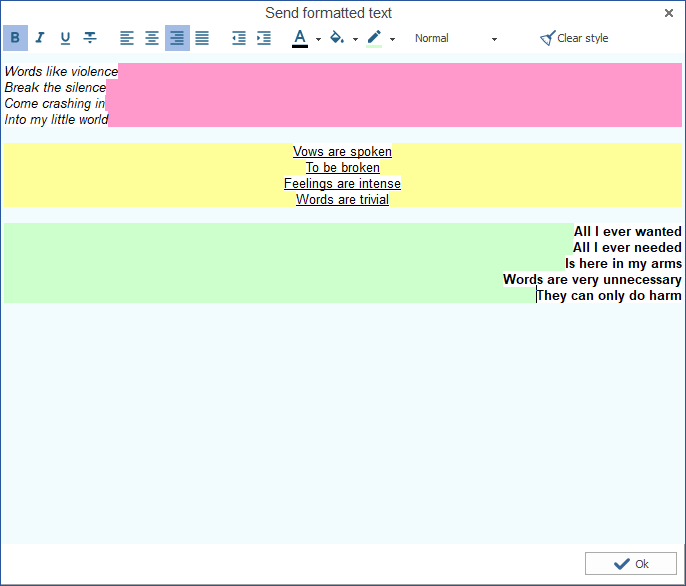The height and width of the screenshot is (586, 686).
Task: Apply paint bucket fill color
Action: (x=336, y=38)
